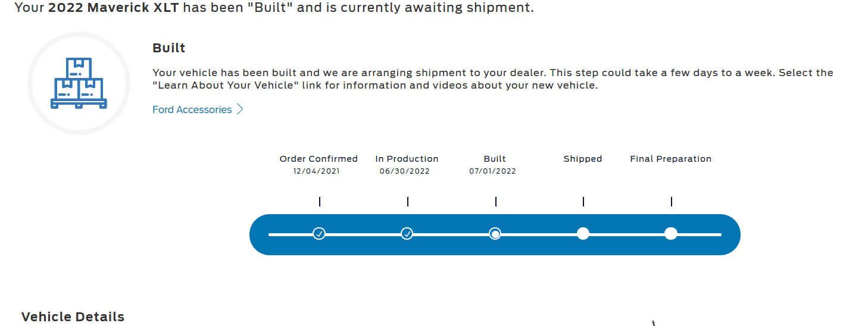Open the Ford Accessories link
The height and width of the screenshot is (326, 868).
point(192,109)
